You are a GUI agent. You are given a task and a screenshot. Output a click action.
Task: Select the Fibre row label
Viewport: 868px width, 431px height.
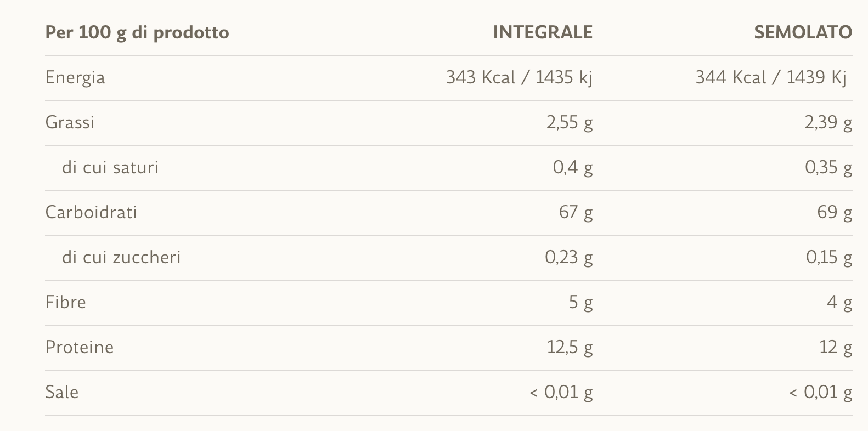[66, 302]
